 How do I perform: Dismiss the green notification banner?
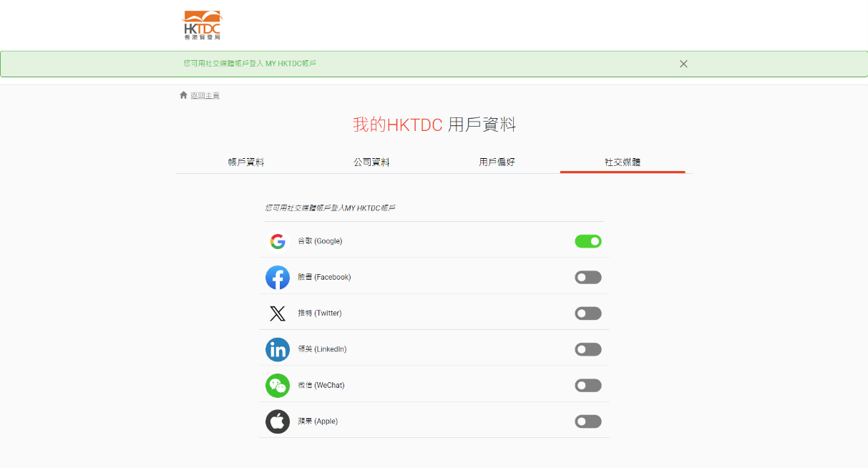683,64
